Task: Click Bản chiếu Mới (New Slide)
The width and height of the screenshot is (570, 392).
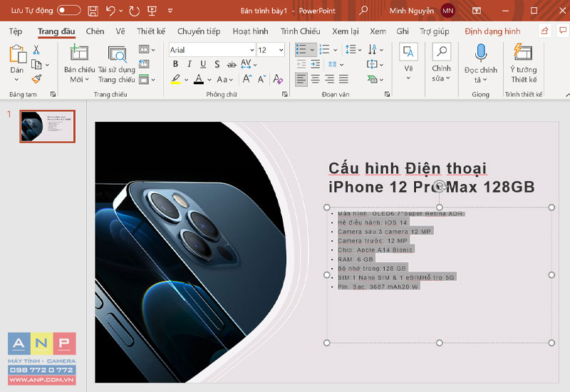Action: click(79, 63)
